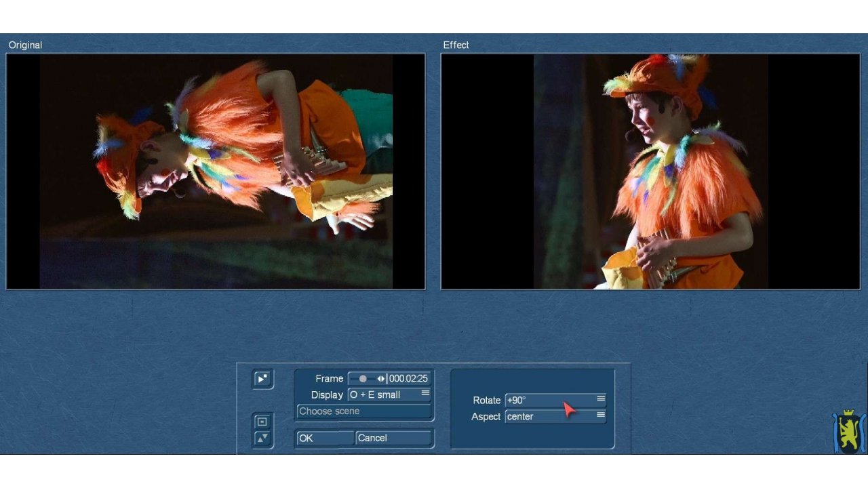
Task: Click the Frame step arrows icon
Action: [x=381, y=379]
